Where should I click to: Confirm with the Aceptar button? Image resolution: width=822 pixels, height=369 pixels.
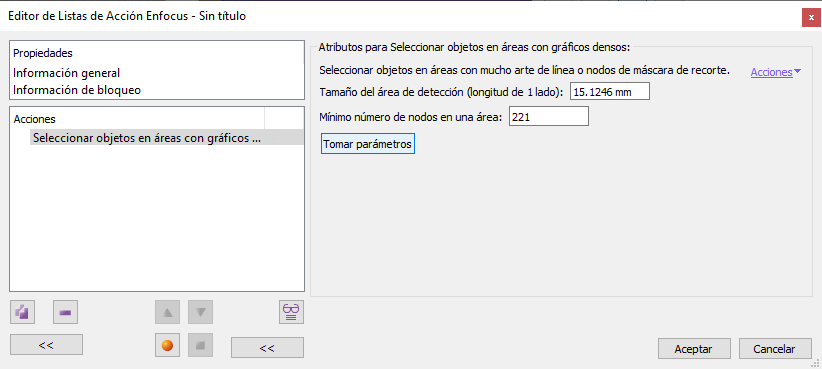[694, 349]
